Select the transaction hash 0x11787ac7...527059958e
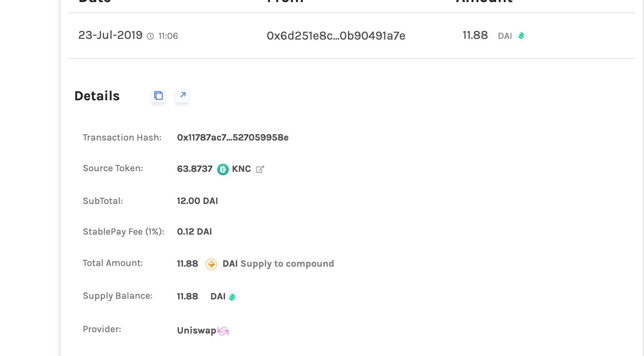Screen dimensions: 644x356 point(233,137)
